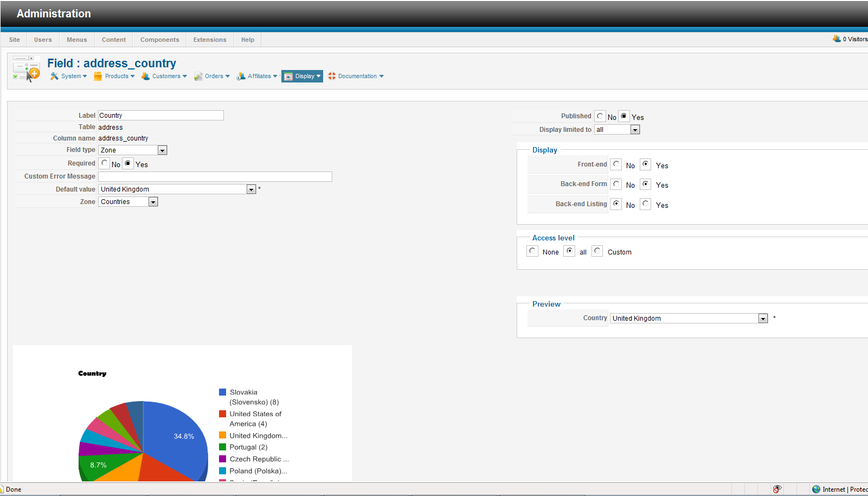This screenshot has height=496, width=868.
Task: Click the blue Slovakia legend swatch
Action: [222, 392]
